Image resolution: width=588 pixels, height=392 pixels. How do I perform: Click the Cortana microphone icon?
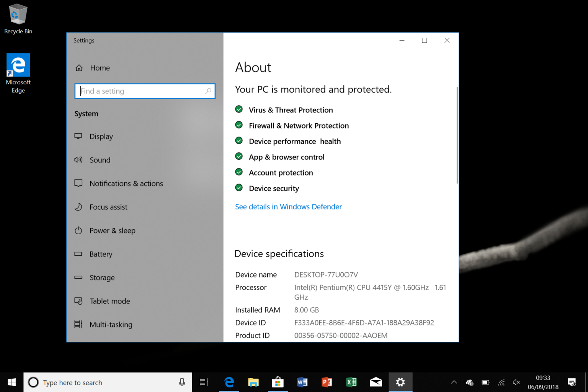pyautogui.click(x=182, y=382)
